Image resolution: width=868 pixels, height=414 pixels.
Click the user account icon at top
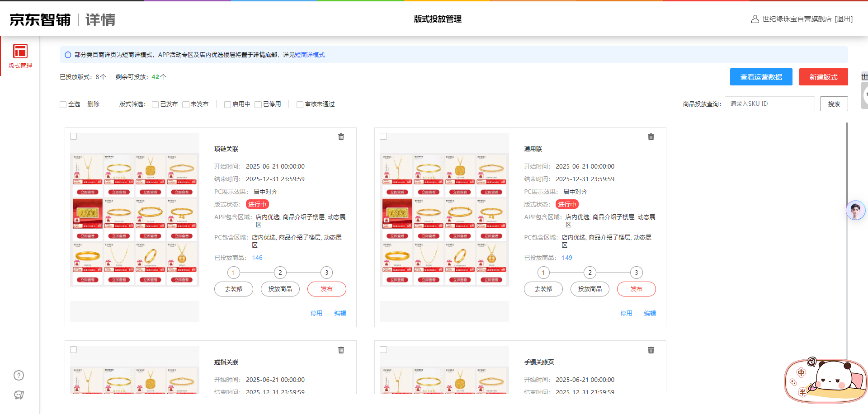coord(755,19)
